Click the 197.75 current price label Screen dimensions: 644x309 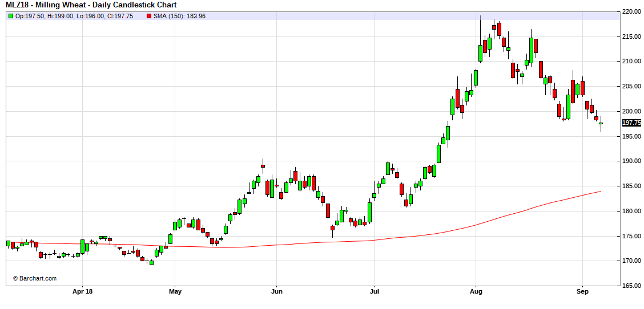coord(631,123)
